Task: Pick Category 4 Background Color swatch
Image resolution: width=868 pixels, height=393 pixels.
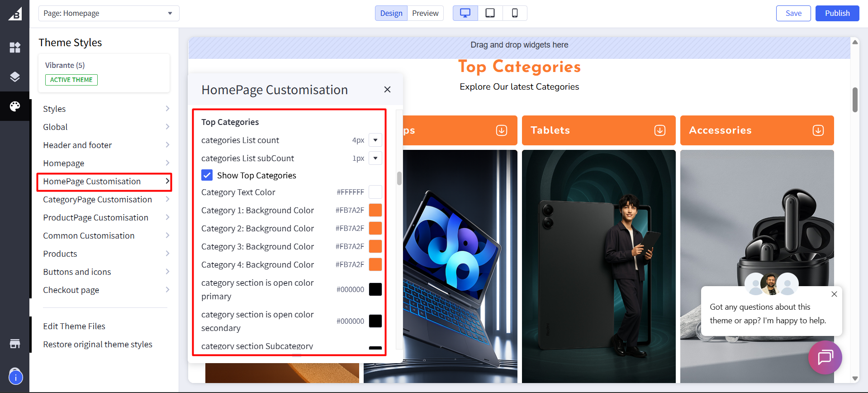Action: tap(375, 264)
